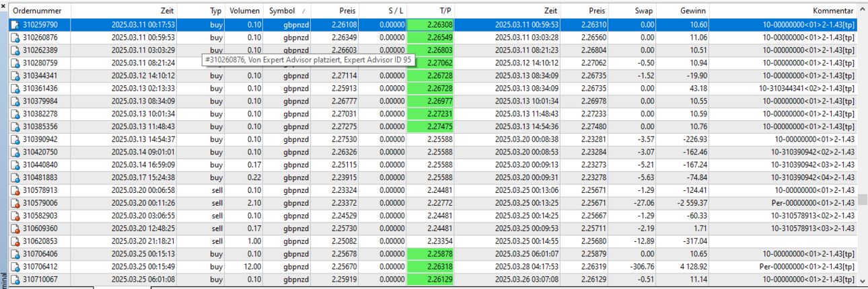Click the Symbol column header
This screenshot has height=289, width=868.
(287, 11)
